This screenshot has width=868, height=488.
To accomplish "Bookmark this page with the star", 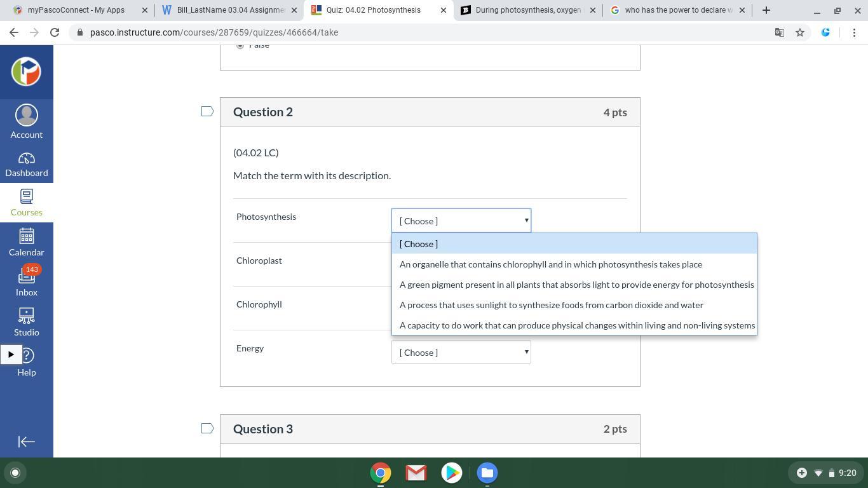I will point(800,32).
